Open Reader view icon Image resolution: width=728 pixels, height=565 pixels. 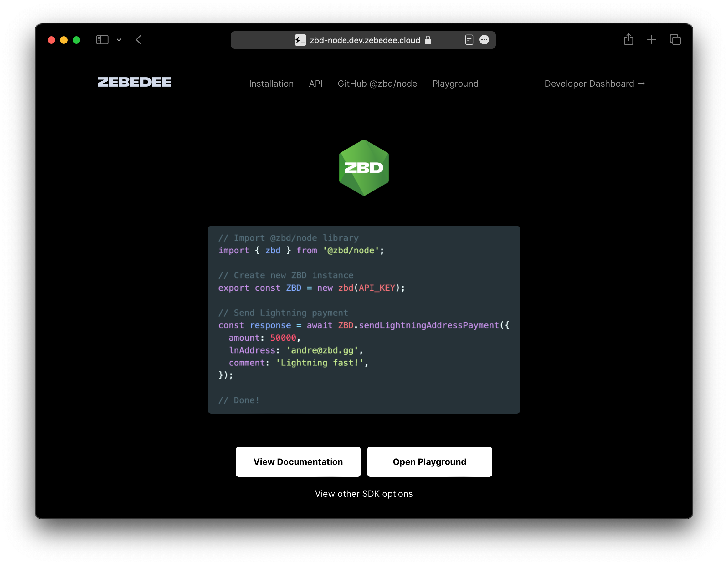(x=469, y=40)
